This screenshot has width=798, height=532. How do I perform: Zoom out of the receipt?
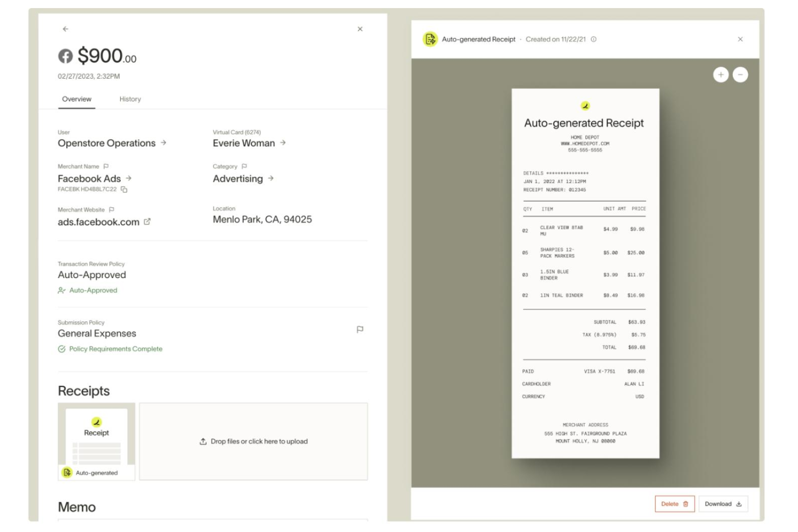(740, 75)
